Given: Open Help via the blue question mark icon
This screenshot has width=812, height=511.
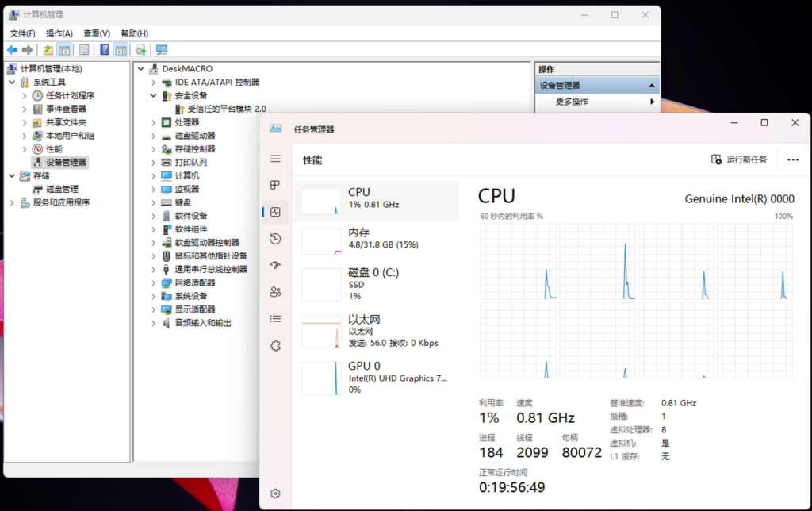Looking at the screenshot, I should point(105,50).
